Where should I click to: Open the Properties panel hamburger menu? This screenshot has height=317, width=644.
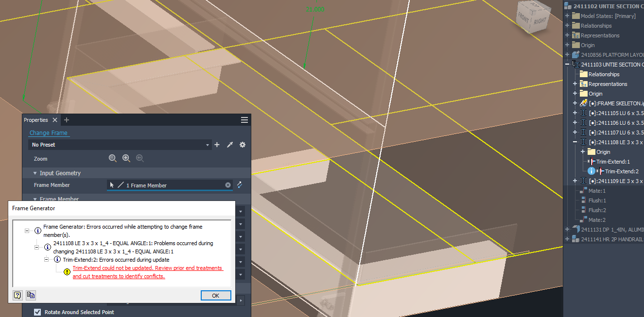point(244,119)
